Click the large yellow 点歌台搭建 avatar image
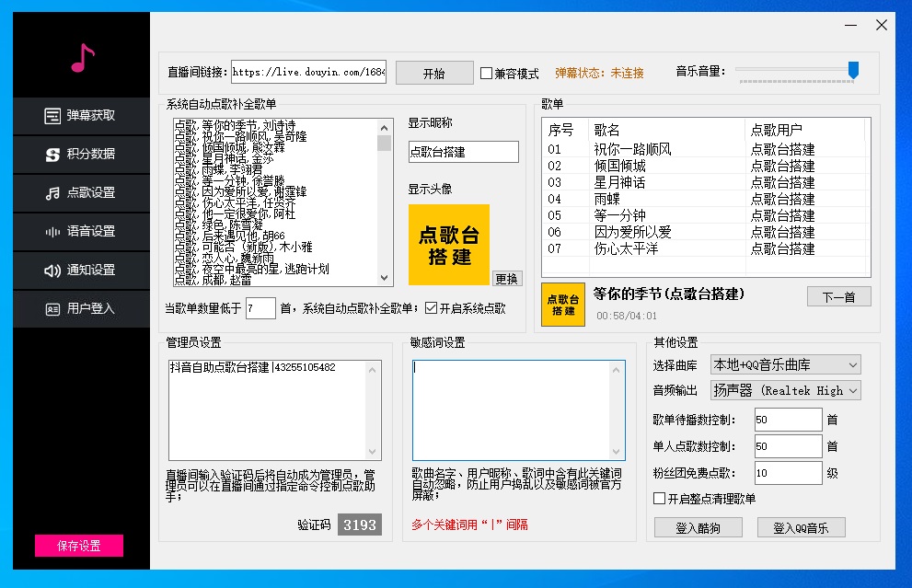Image resolution: width=912 pixels, height=588 pixels. tap(449, 245)
